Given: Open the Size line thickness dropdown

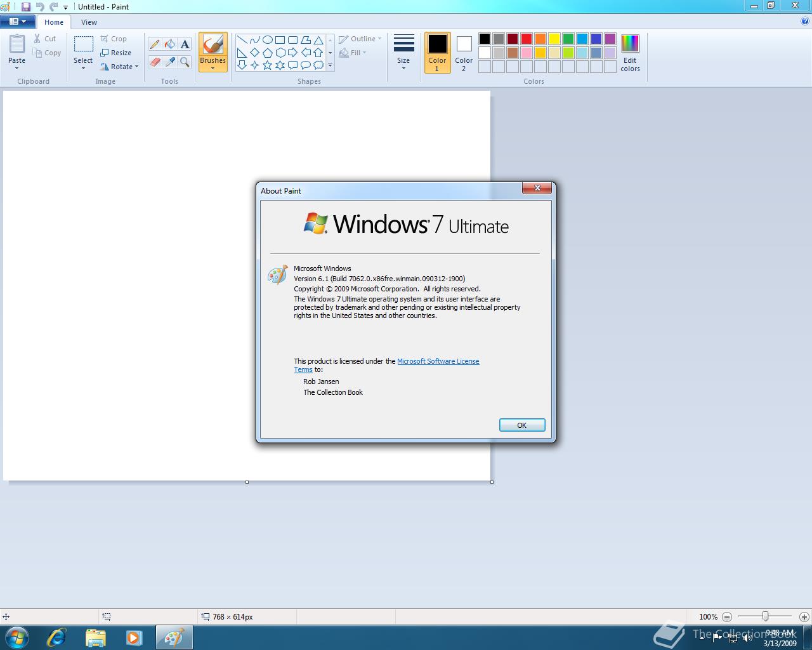Looking at the screenshot, I should click(403, 53).
